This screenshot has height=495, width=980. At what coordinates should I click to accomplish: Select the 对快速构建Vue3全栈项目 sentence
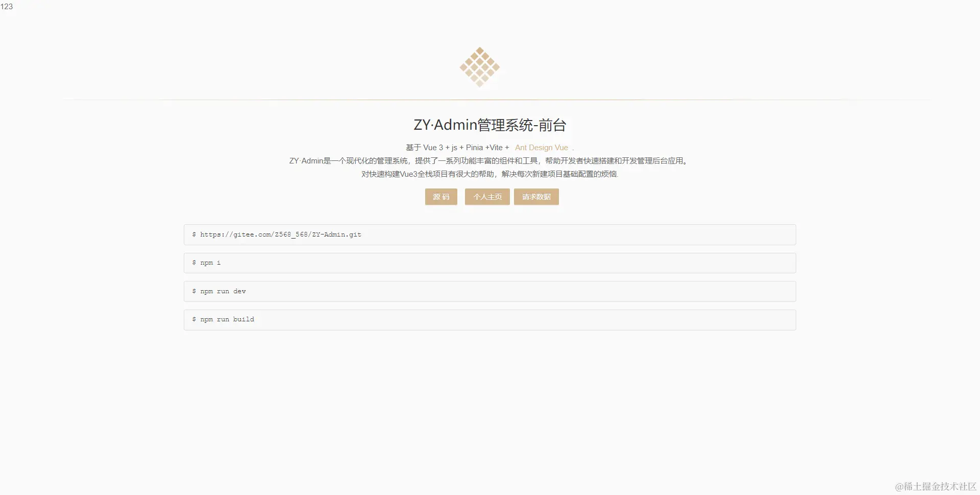point(489,174)
